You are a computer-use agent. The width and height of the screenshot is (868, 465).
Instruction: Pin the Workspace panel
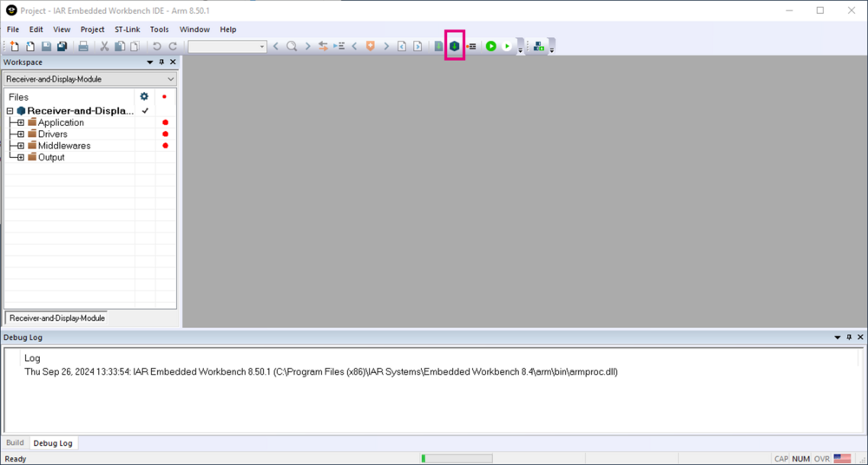point(161,62)
